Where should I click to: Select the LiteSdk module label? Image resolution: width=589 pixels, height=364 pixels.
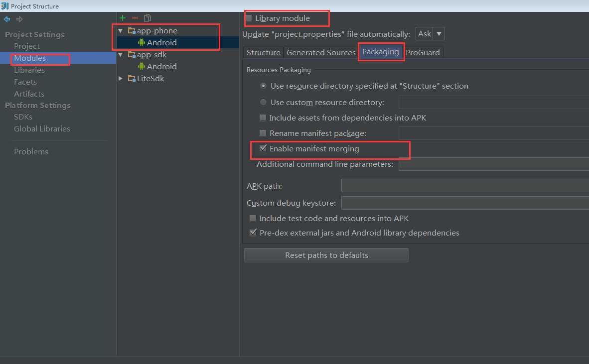[x=150, y=79]
